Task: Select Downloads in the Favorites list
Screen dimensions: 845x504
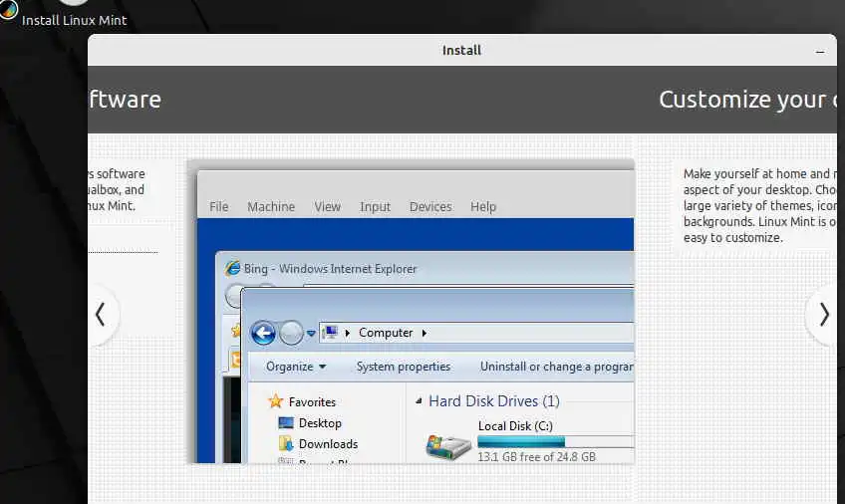Action: 328,444
